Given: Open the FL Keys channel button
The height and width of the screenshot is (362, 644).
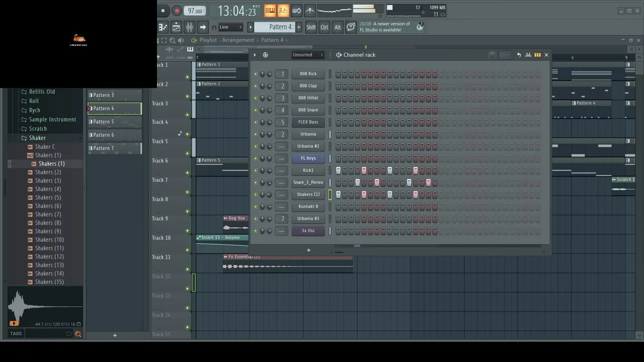Looking at the screenshot, I should [308, 158].
